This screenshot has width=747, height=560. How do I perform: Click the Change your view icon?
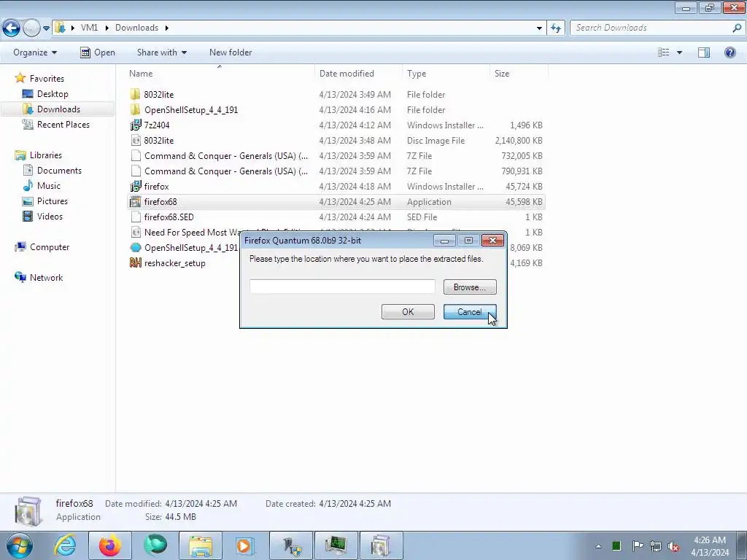pos(663,52)
